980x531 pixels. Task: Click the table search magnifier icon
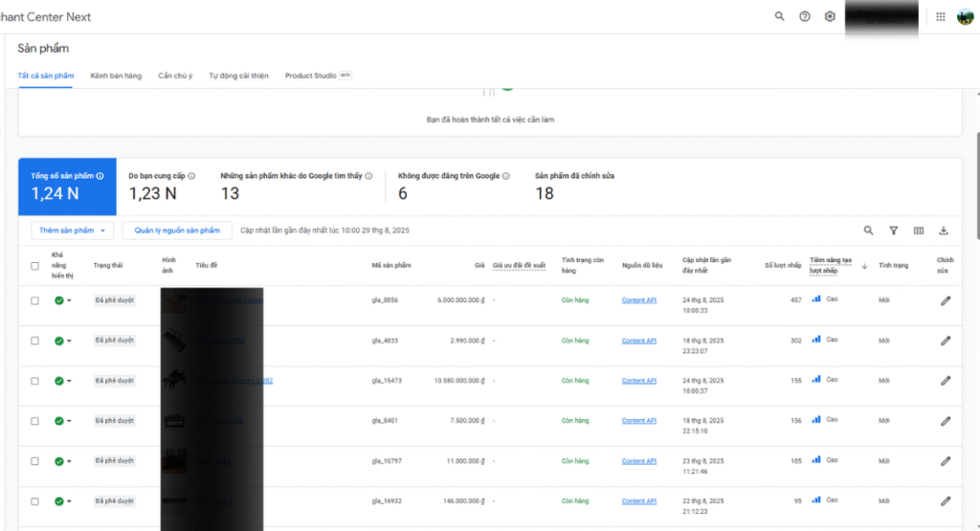pos(869,231)
